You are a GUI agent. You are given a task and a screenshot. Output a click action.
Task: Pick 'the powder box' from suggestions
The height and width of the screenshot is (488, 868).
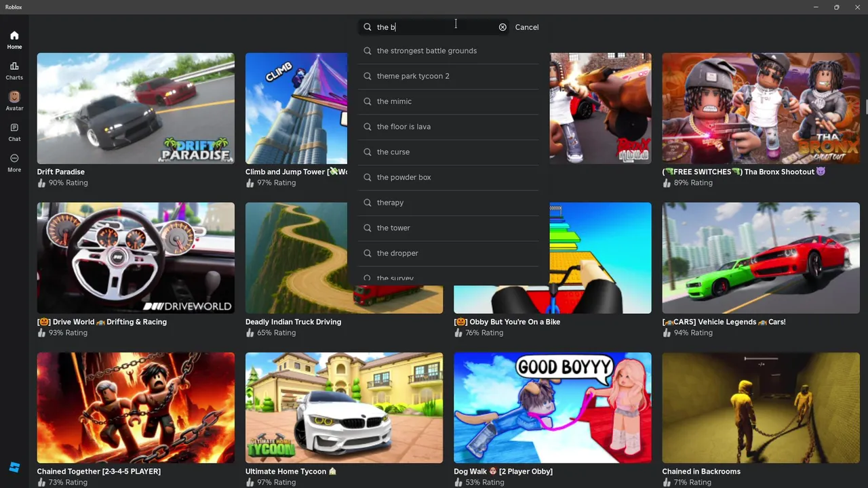pos(449,178)
